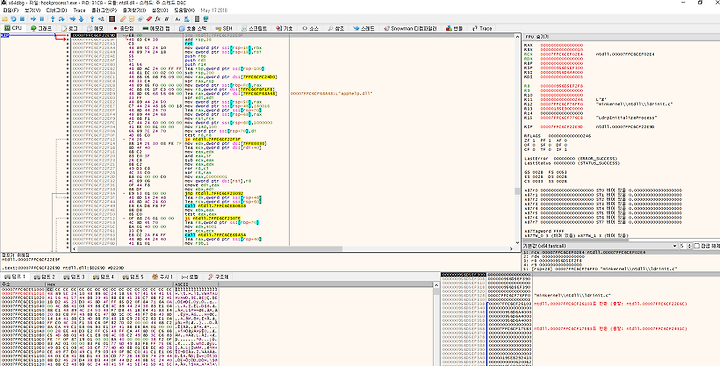
Task: Click the Step Over toolbar icon
Action: 62,19
